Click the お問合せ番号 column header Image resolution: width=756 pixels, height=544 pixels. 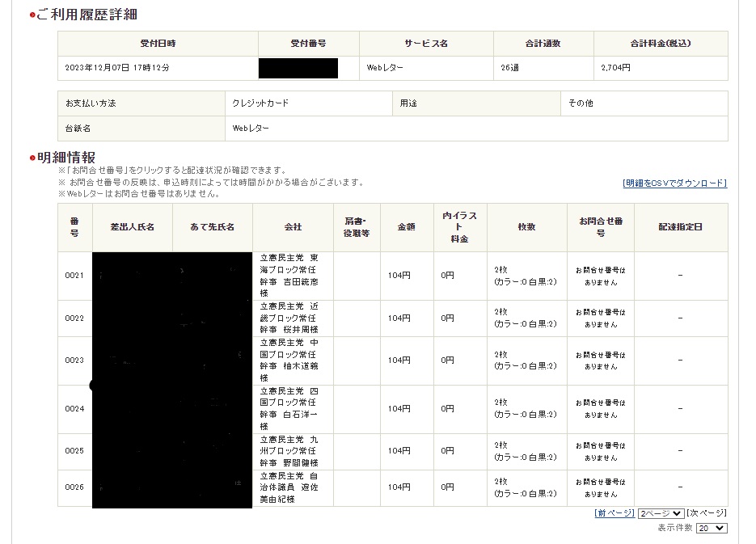(x=600, y=227)
